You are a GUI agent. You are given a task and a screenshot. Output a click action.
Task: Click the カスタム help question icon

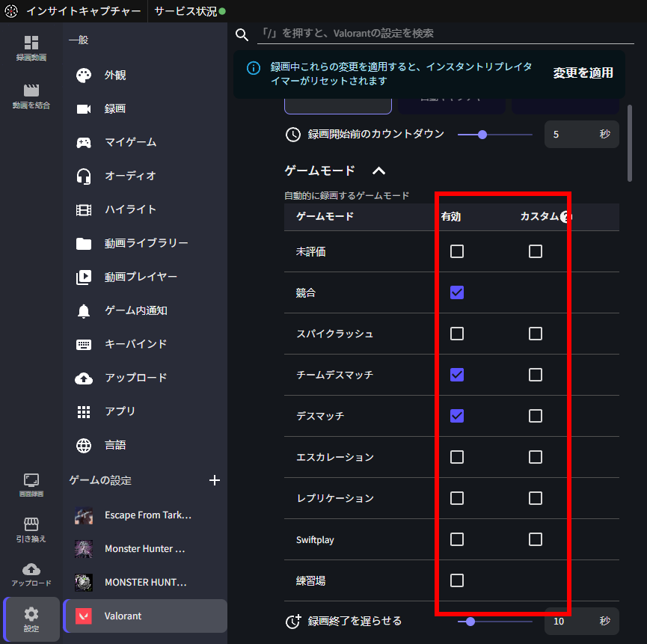pyautogui.click(x=565, y=217)
